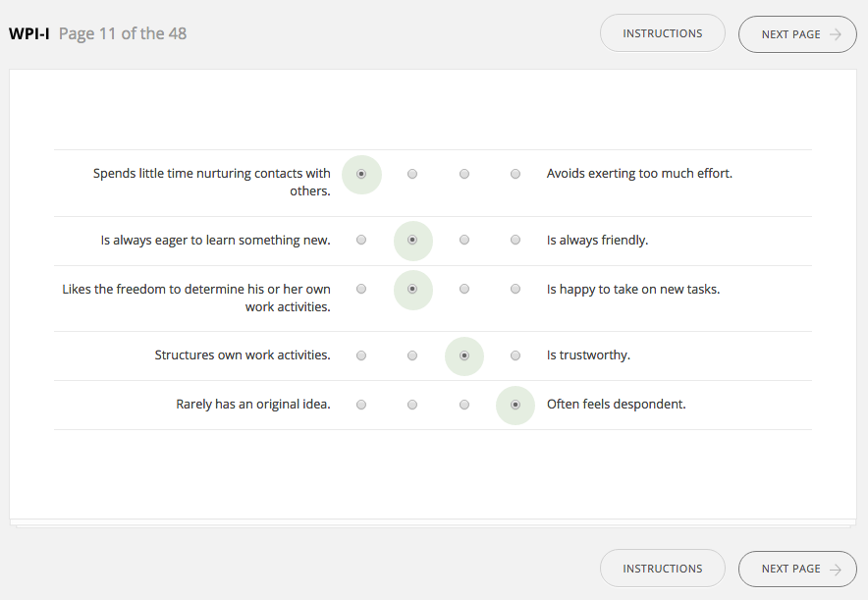Select radio nearest 'Often feels despondent'
868x600 pixels.
515,405
